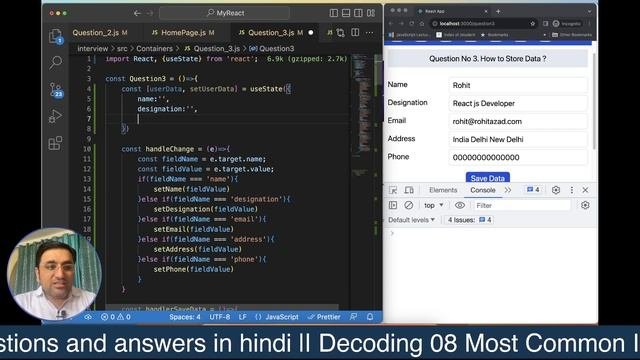Toggle Chrome side panel icon

545,24
